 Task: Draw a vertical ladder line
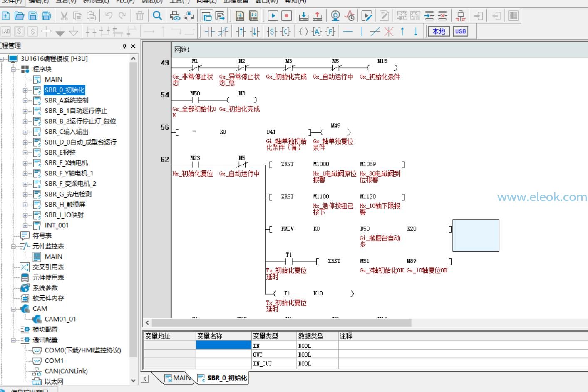362,31
